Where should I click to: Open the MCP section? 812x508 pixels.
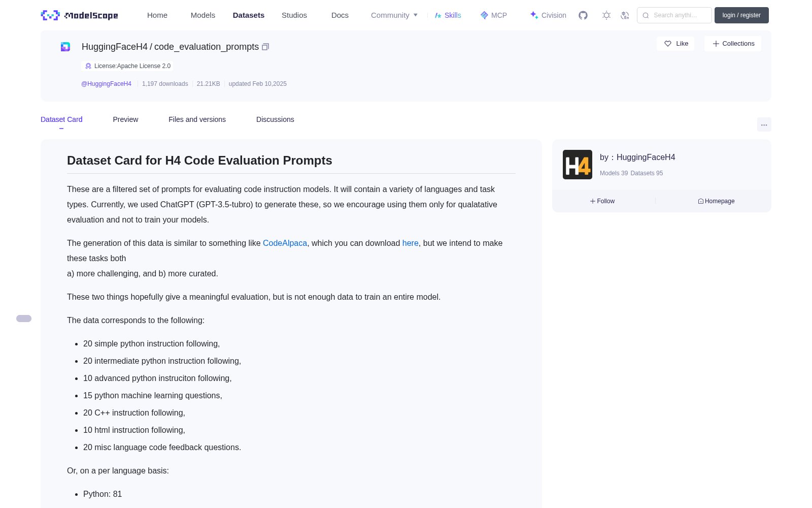coord(493,15)
